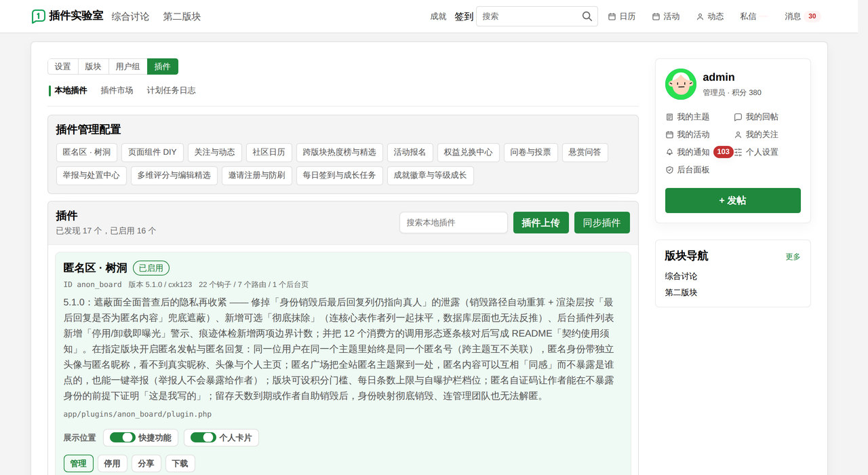The height and width of the screenshot is (475, 868).
Task: Open 权益兑换中心 config chip
Action: 469,152
